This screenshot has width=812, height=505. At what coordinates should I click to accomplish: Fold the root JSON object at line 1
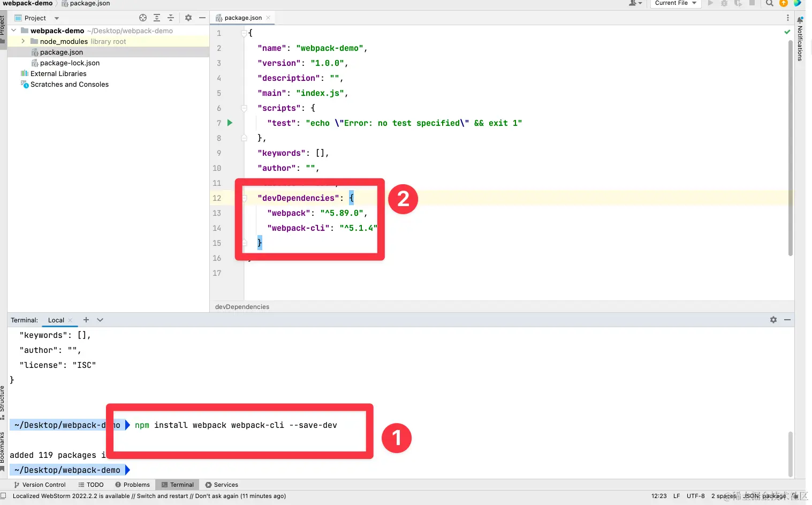(244, 33)
